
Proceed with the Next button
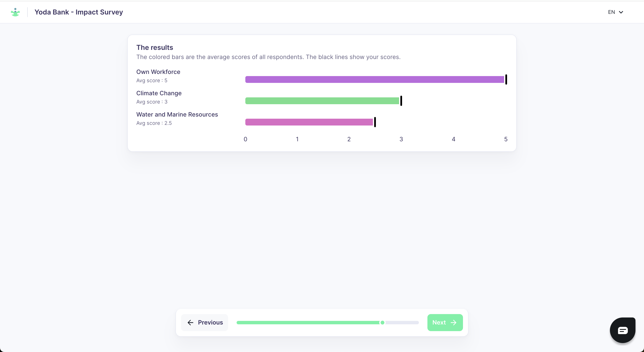(x=445, y=322)
